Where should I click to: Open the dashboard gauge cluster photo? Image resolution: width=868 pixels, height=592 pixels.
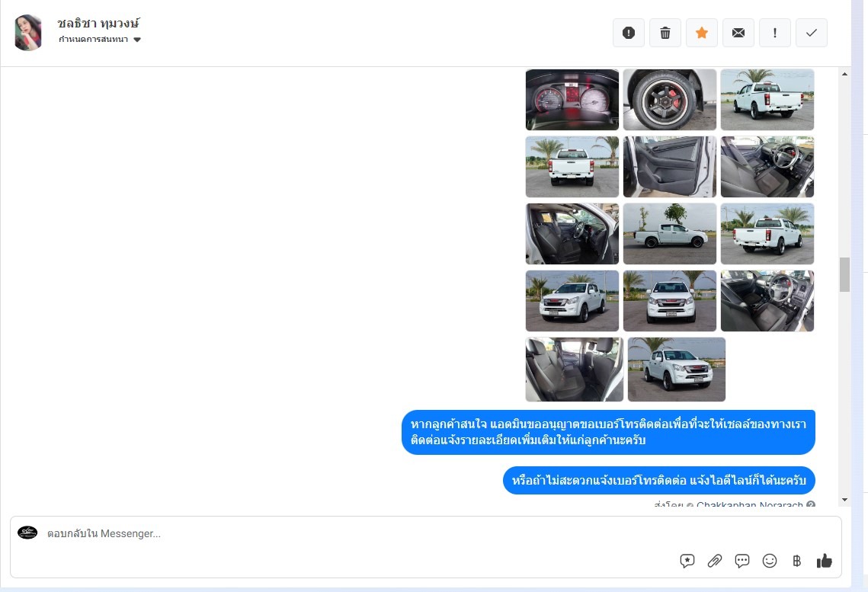coord(572,100)
